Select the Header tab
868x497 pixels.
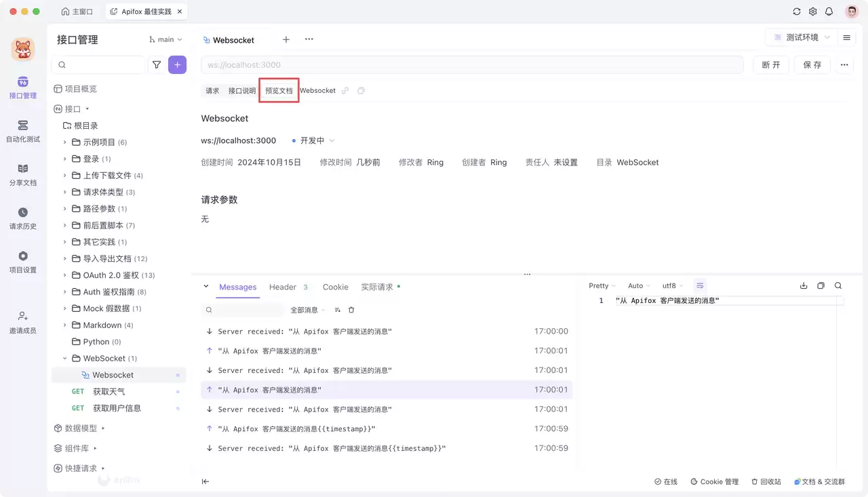[288, 287]
